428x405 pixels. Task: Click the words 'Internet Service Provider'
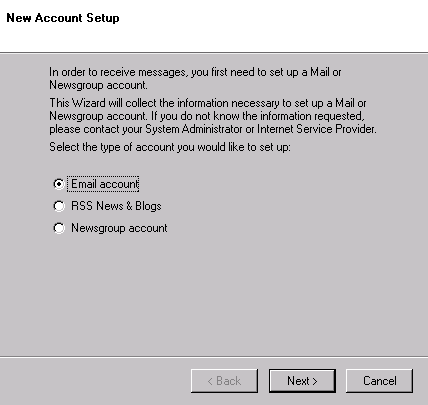pyautogui.click(x=316, y=129)
